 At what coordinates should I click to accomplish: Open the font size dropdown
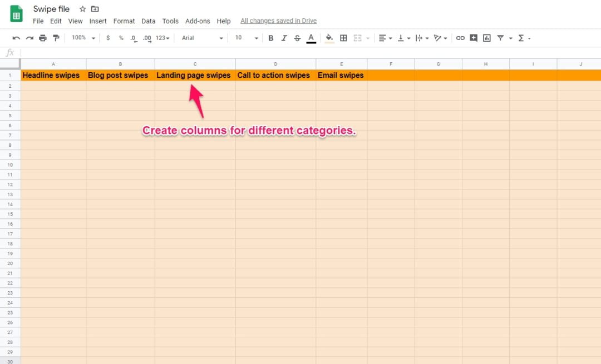pyautogui.click(x=245, y=38)
